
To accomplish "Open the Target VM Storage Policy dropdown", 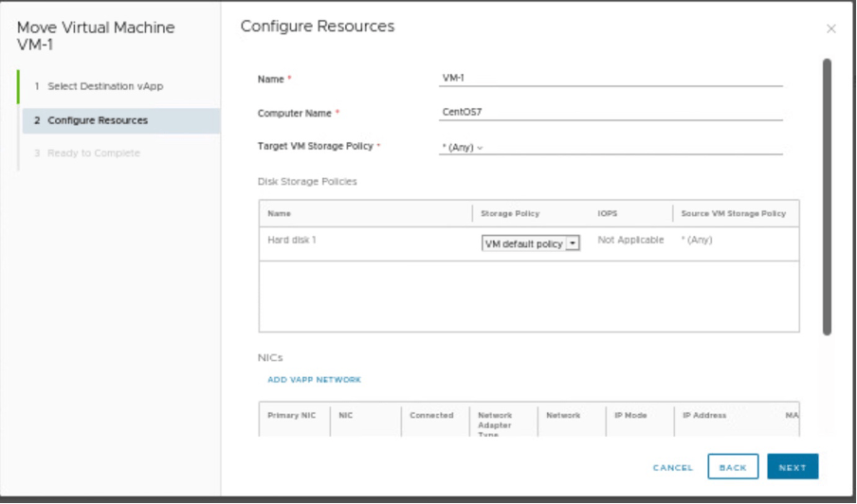I will click(463, 147).
